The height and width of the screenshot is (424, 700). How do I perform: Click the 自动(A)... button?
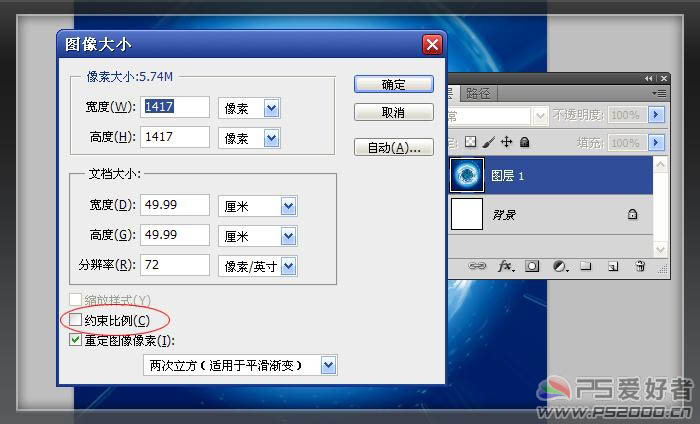point(393,147)
